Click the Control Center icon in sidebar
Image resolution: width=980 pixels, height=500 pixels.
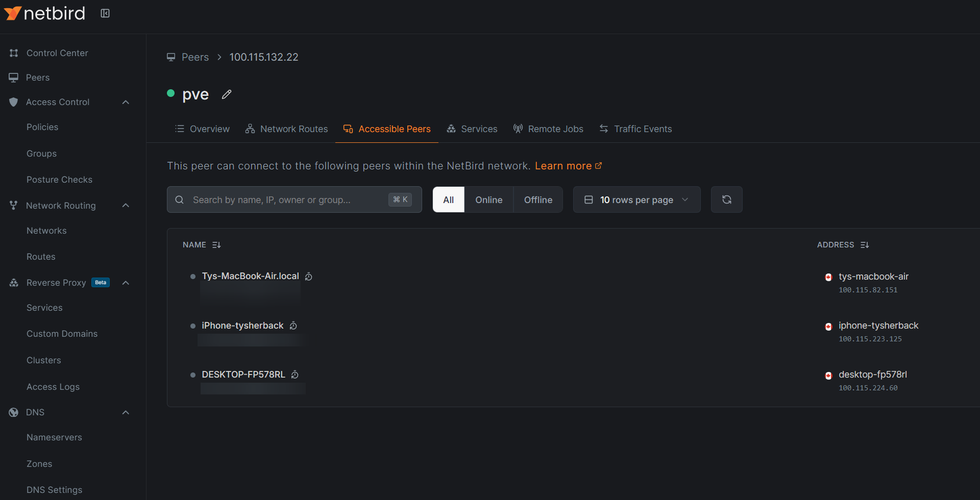[x=14, y=53]
